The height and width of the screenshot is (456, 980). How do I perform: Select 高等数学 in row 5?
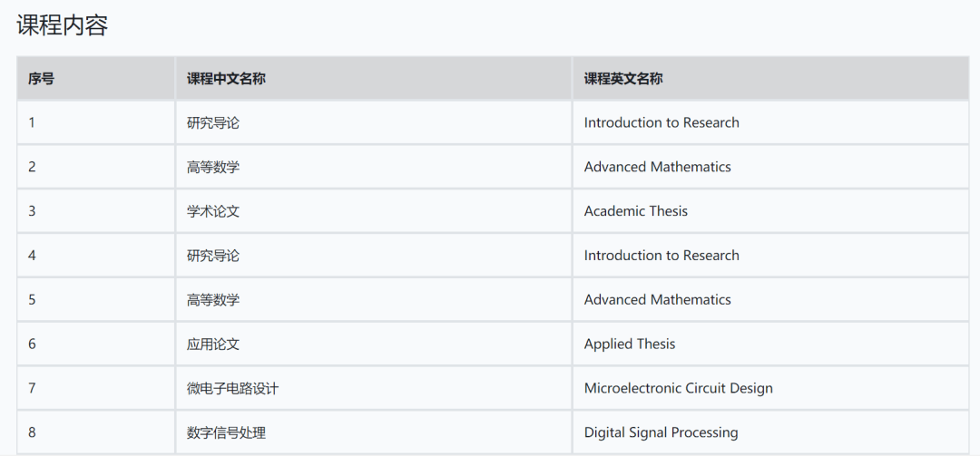[213, 299]
